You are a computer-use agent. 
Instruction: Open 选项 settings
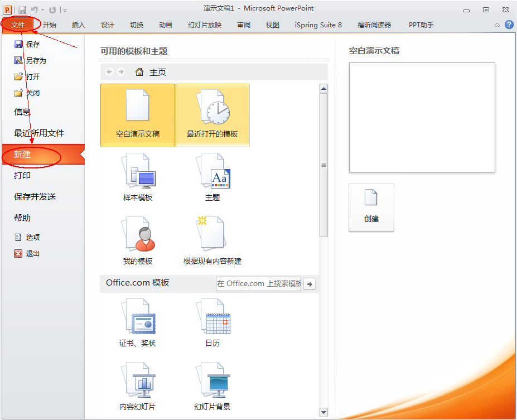(27, 237)
